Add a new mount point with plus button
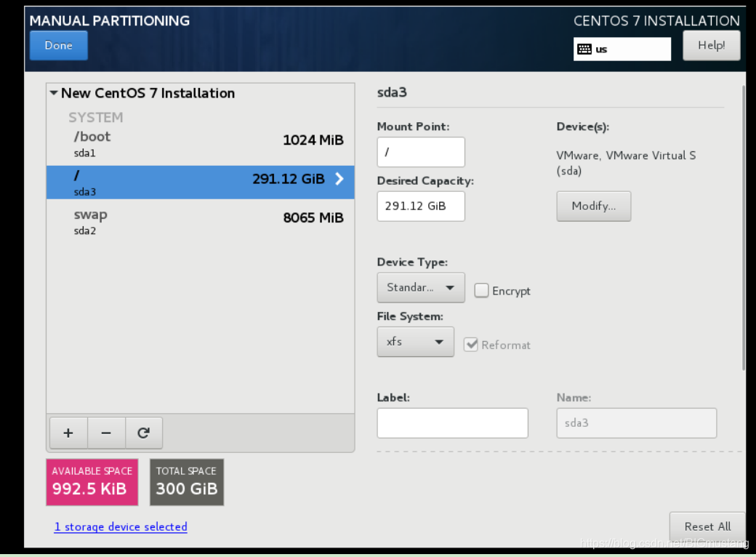Image resolution: width=756 pixels, height=557 pixels. click(68, 433)
